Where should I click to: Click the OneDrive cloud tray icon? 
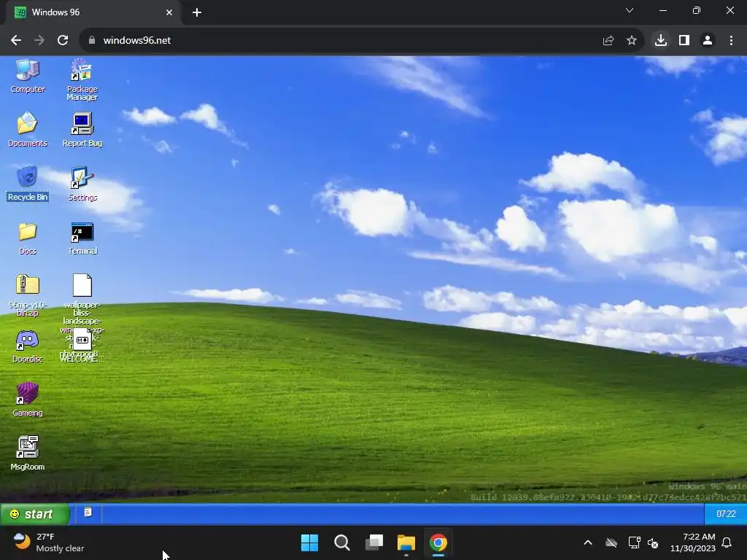(611, 542)
